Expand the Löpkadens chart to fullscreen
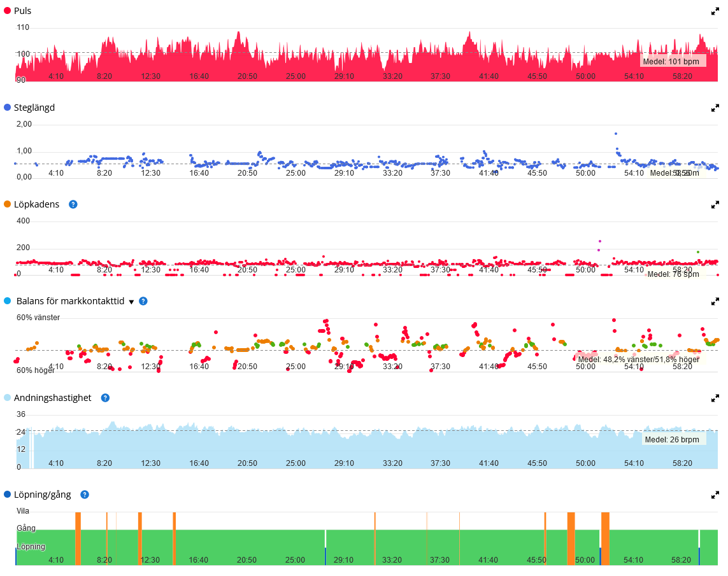 tap(715, 204)
